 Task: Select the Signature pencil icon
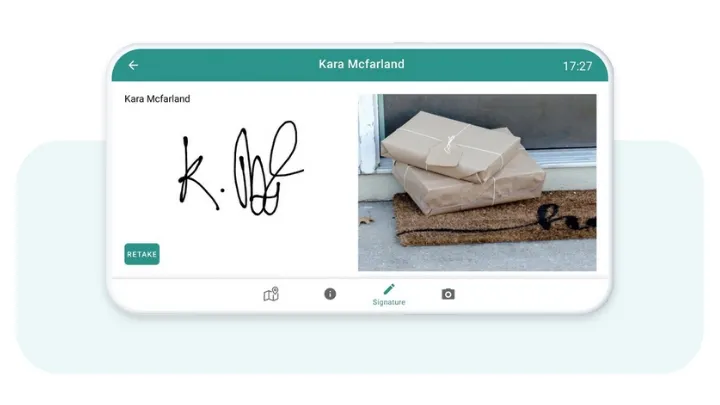coord(389,289)
